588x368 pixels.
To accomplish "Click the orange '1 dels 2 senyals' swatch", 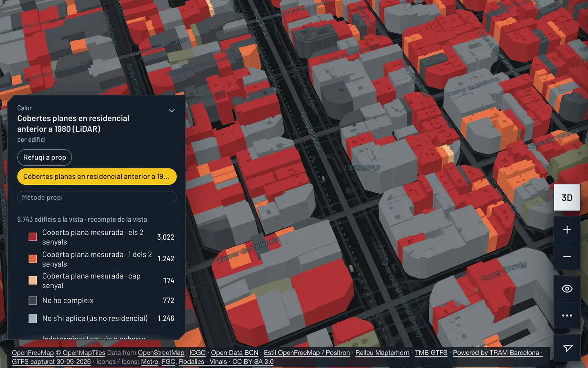I will 33,259.
